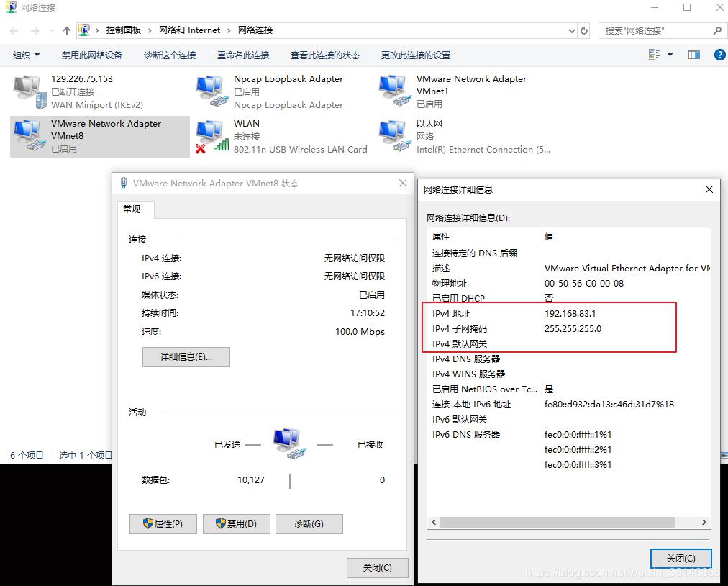This screenshot has width=728, height=586.
Task: Click in the 搜索"网络连接" search field
Action: (655, 31)
